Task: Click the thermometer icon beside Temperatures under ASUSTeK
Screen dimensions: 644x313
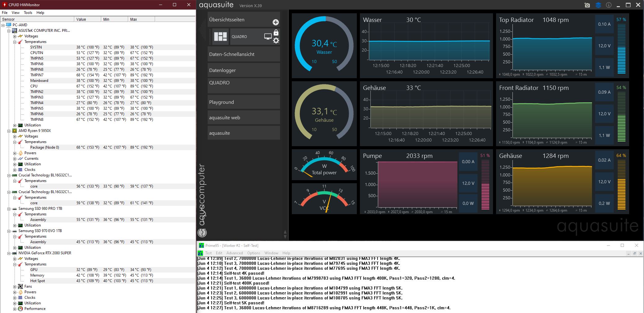Action: (20, 42)
